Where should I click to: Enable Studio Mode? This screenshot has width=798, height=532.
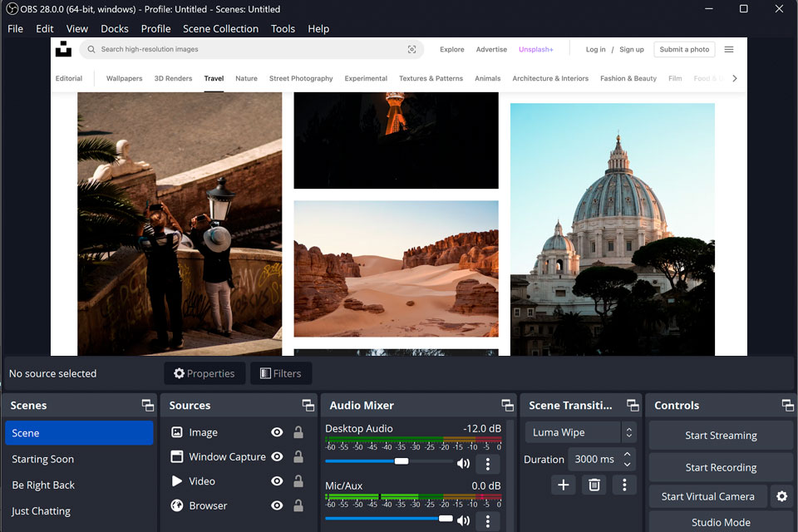(x=721, y=522)
